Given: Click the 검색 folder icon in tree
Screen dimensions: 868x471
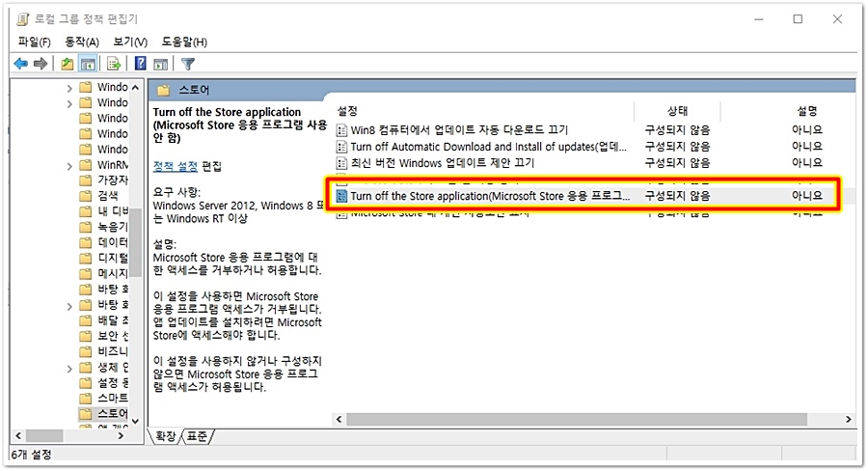Looking at the screenshot, I should tap(85, 196).
